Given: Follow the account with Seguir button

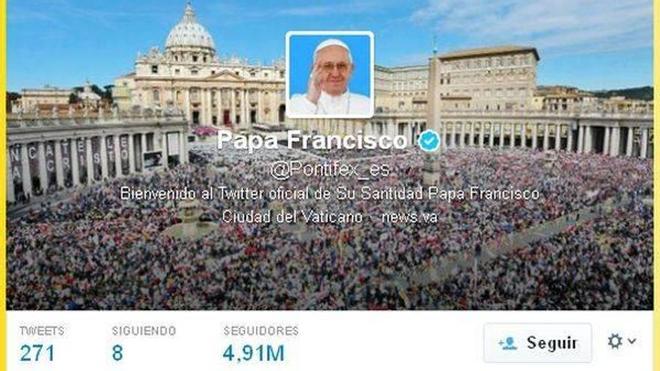Looking at the screenshot, I should 538,343.
